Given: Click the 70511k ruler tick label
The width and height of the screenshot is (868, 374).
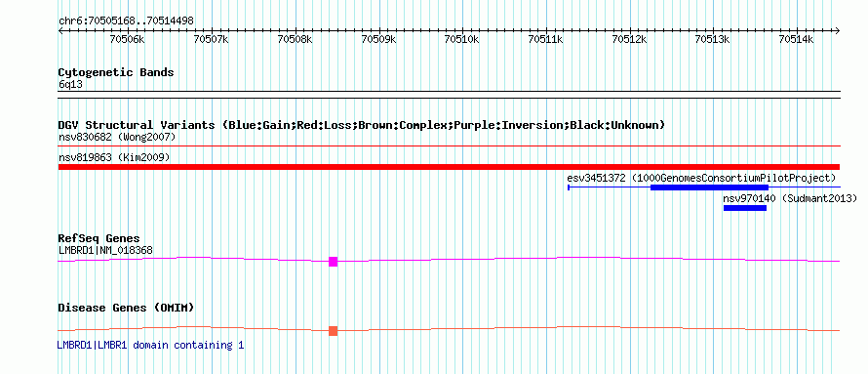Looking at the screenshot, I should pyautogui.click(x=546, y=39).
